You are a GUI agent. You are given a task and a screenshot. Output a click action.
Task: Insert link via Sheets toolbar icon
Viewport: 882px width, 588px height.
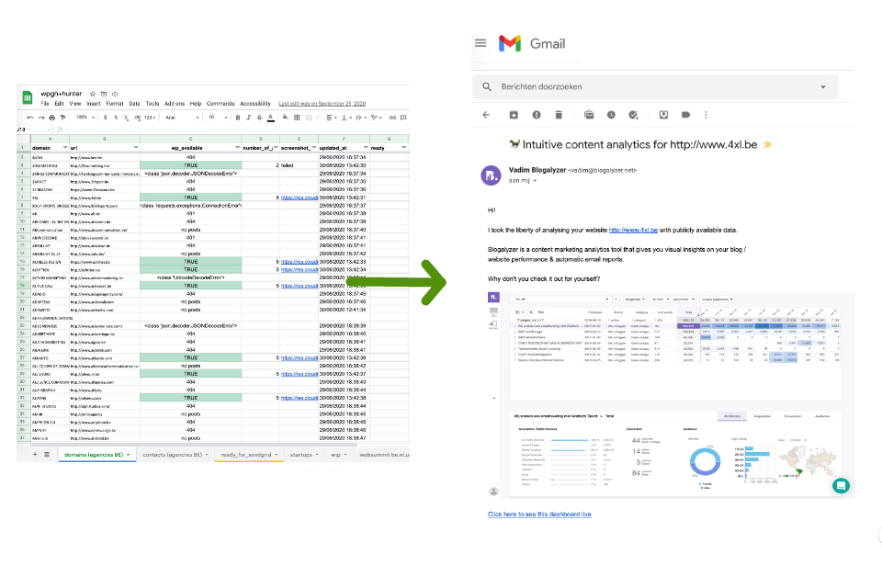[392, 118]
